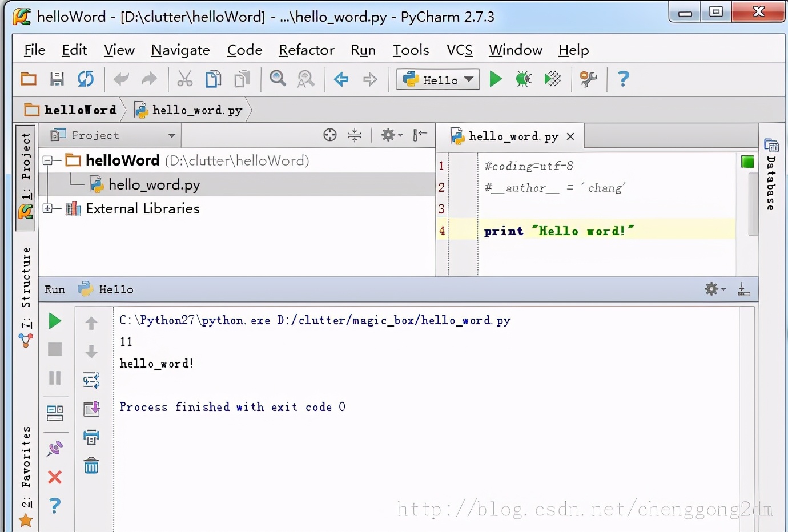Stop the running process with the red square
The height and width of the screenshot is (532, 788).
[55, 349]
